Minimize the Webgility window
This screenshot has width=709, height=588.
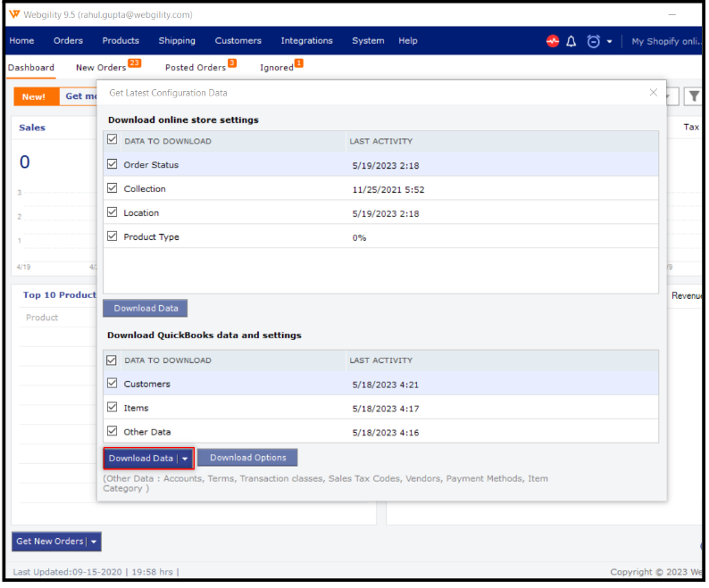point(673,14)
